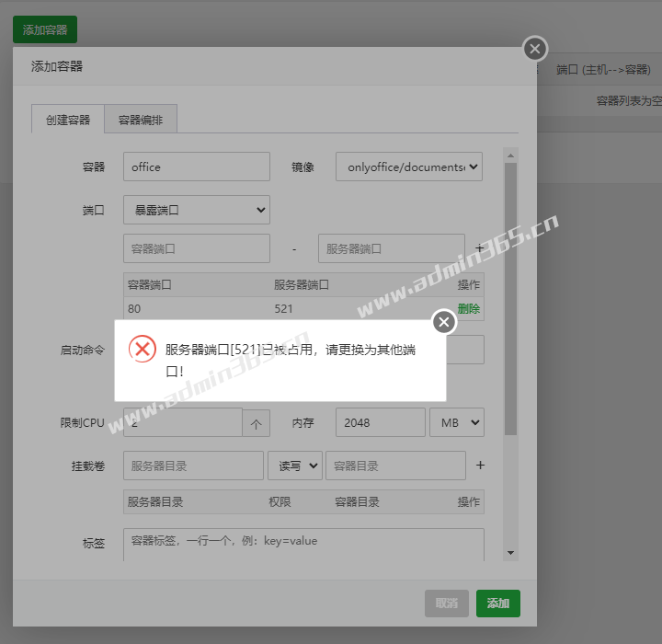662x644 pixels.
Task: Click the red error icon in alert
Action: [143, 349]
